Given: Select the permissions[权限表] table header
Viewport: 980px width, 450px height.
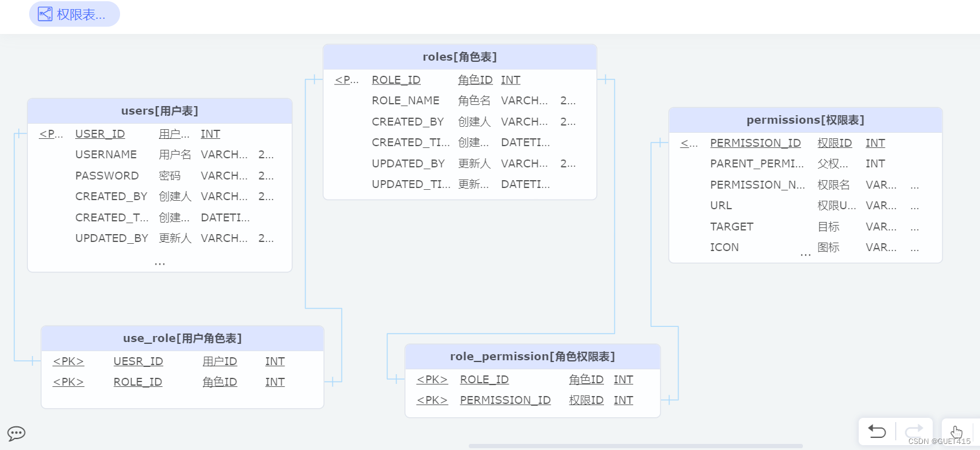Looking at the screenshot, I should coord(805,120).
